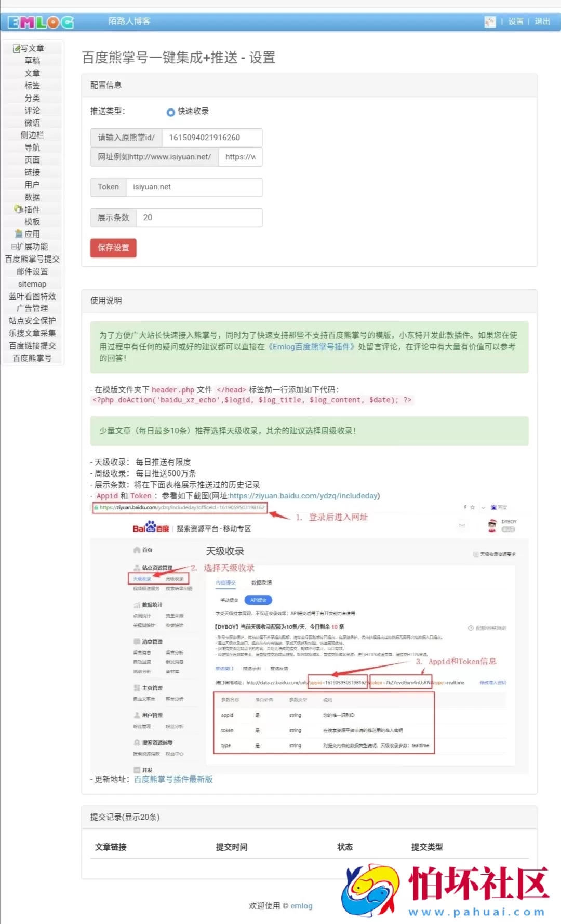
Task: Click the 提交时间 column header
Action: click(x=232, y=847)
